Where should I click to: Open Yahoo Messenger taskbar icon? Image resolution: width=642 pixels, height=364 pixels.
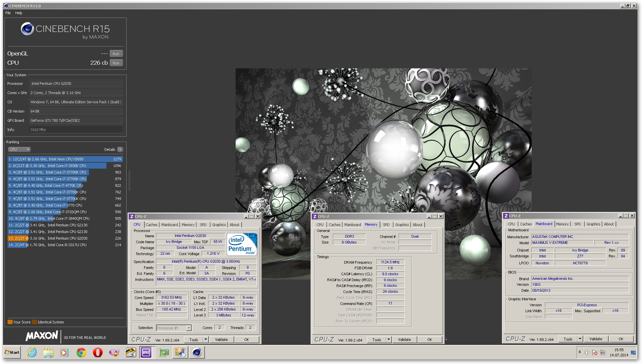[114, 352]
